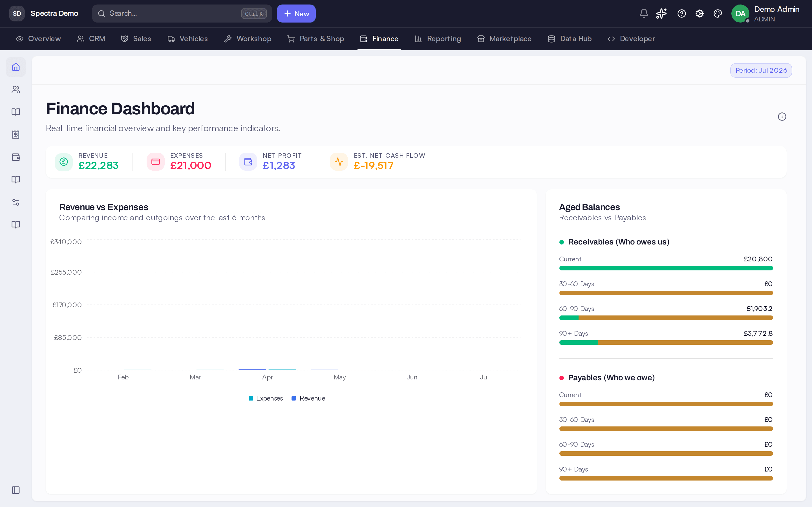Open the sidebar wallet icon
The image size is (812, 507).
pyautogui.click(x=16, y=157)
